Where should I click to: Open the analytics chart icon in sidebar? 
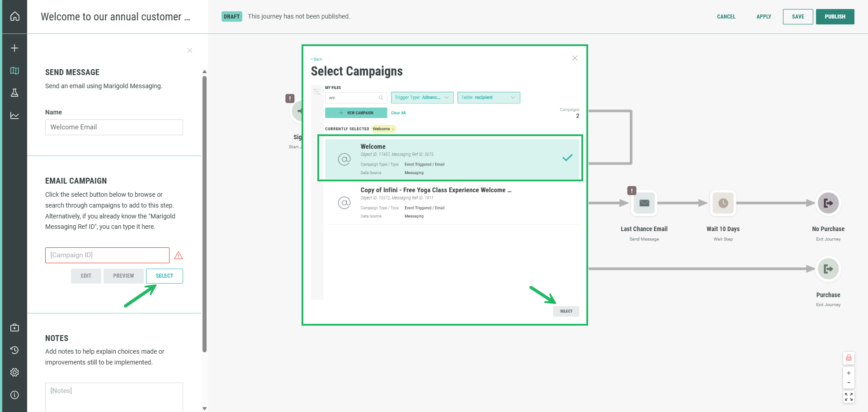[x=14, y=116]
